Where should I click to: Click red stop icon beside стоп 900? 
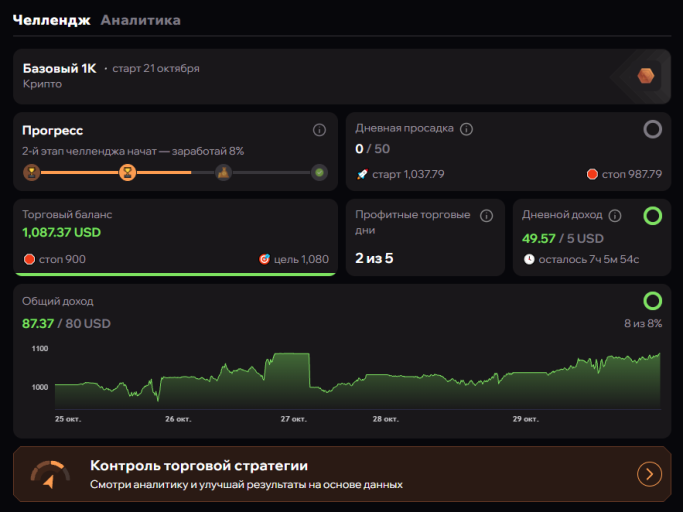coord(29,259)
